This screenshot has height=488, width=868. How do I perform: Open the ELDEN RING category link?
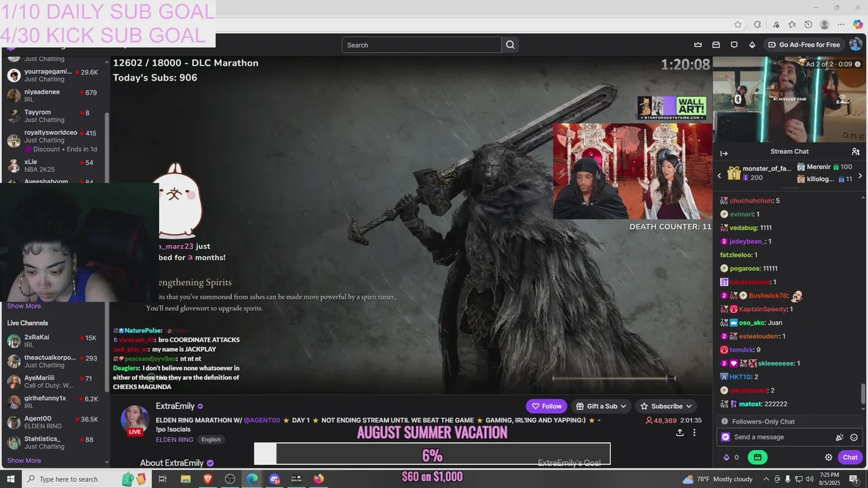[174, 439]
